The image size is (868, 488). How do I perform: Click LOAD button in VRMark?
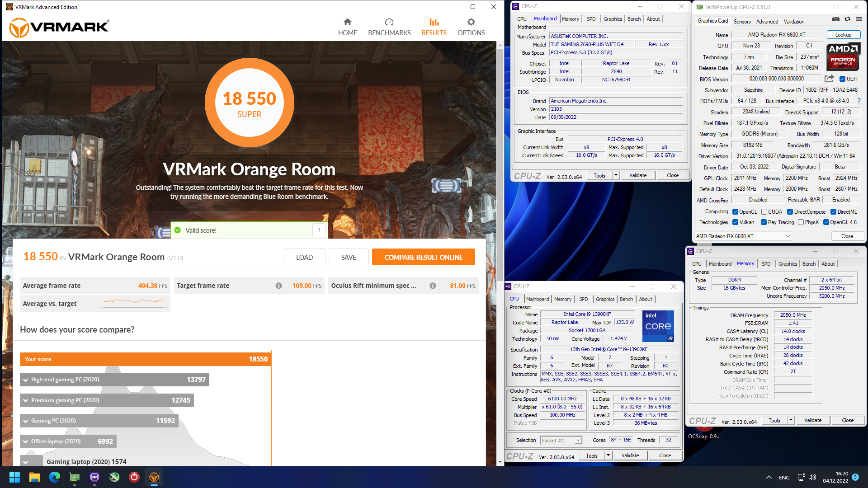pyautogui.click(x=304, y=257)
